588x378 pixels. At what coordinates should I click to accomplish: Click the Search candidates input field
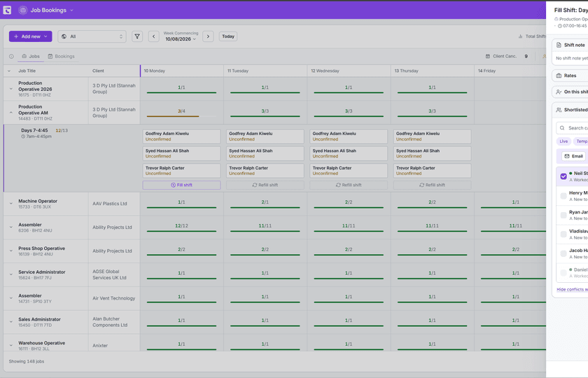coord(573,128)
